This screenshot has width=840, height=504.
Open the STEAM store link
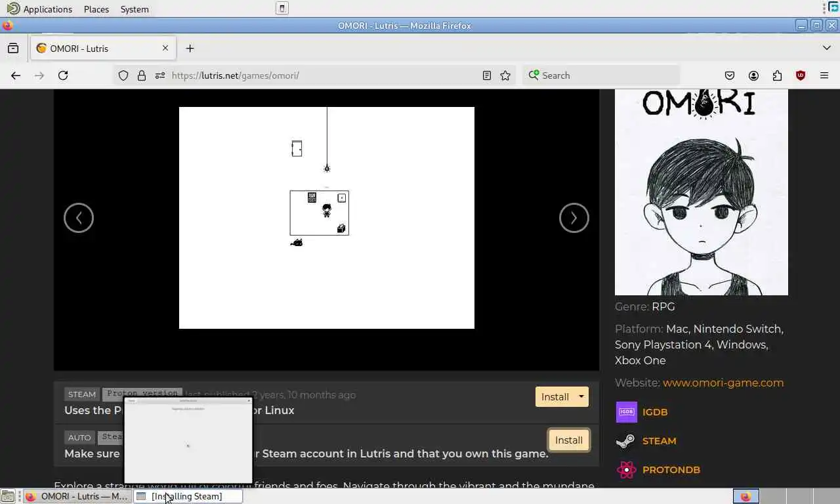(660, 441)
